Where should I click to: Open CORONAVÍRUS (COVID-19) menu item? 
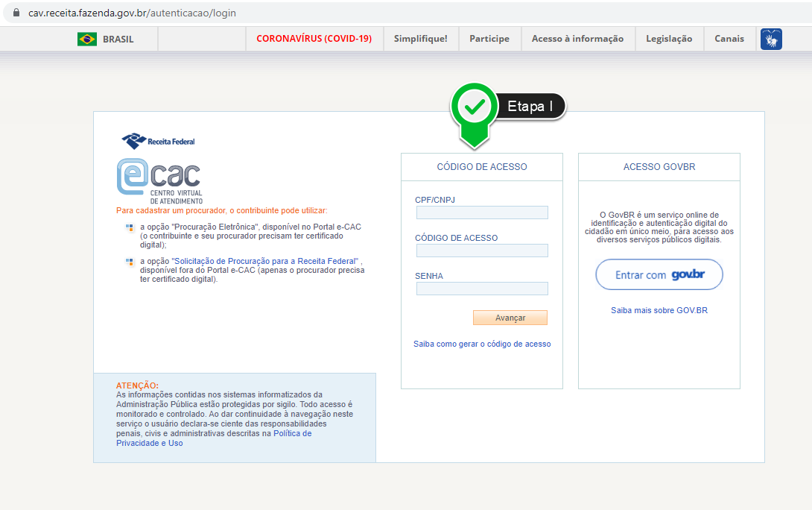click(x=314, y=39)
